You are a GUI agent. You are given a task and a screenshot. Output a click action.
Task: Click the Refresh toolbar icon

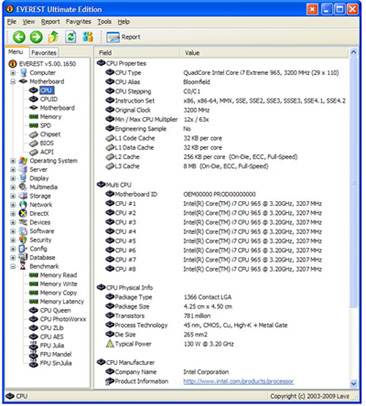pos(70,37)
